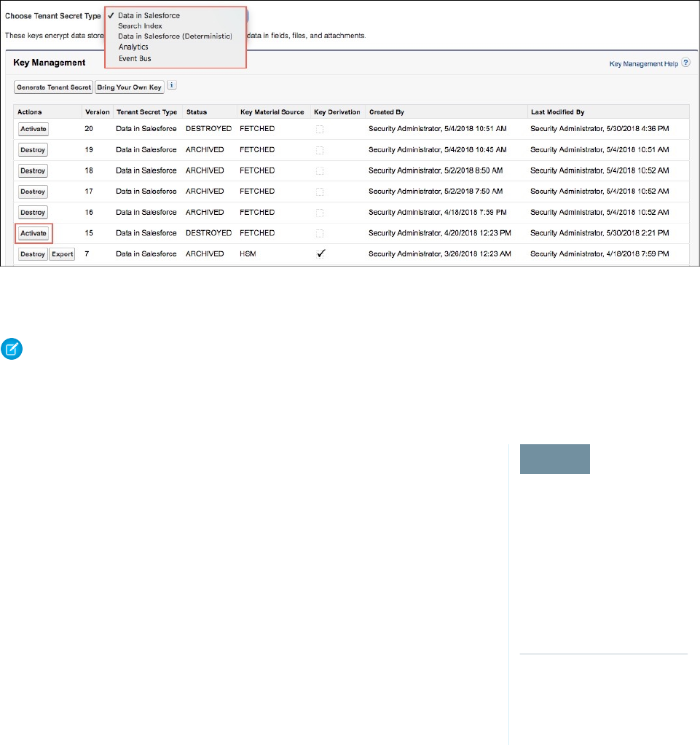This screenshot has width=700, height=745.
Task: Select Data in Salesforce dropdown option
Action: click(x=149, y=15)
